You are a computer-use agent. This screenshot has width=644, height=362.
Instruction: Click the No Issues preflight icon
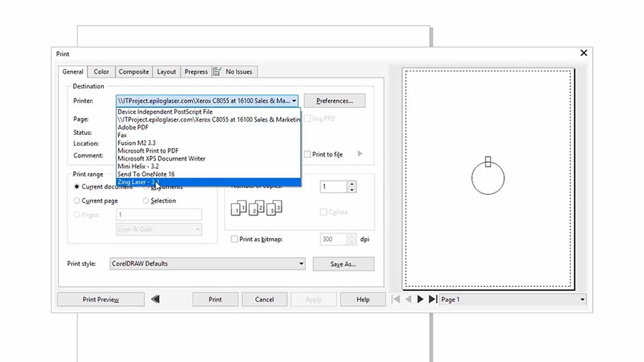(217, 72)
